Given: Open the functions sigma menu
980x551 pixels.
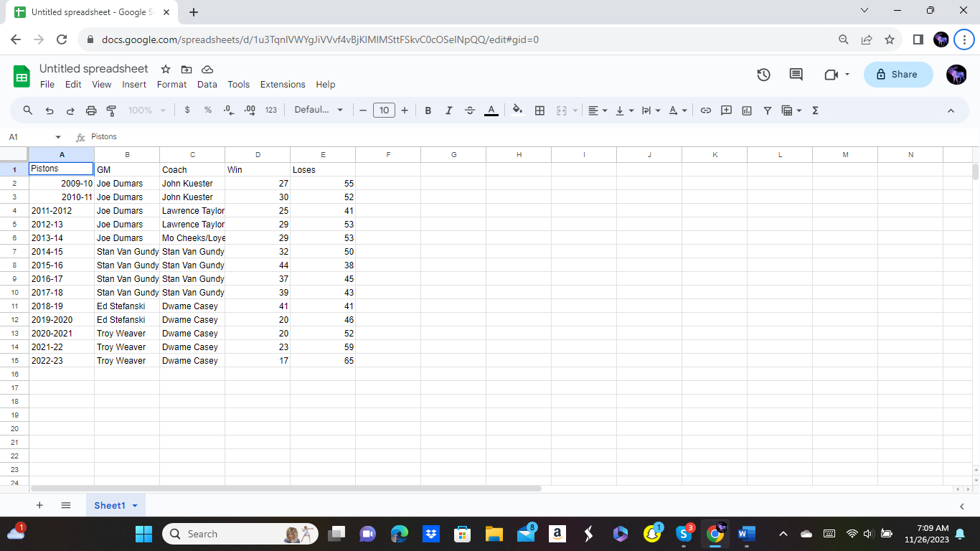Looking at the screenshot, I should click(815, 110).
